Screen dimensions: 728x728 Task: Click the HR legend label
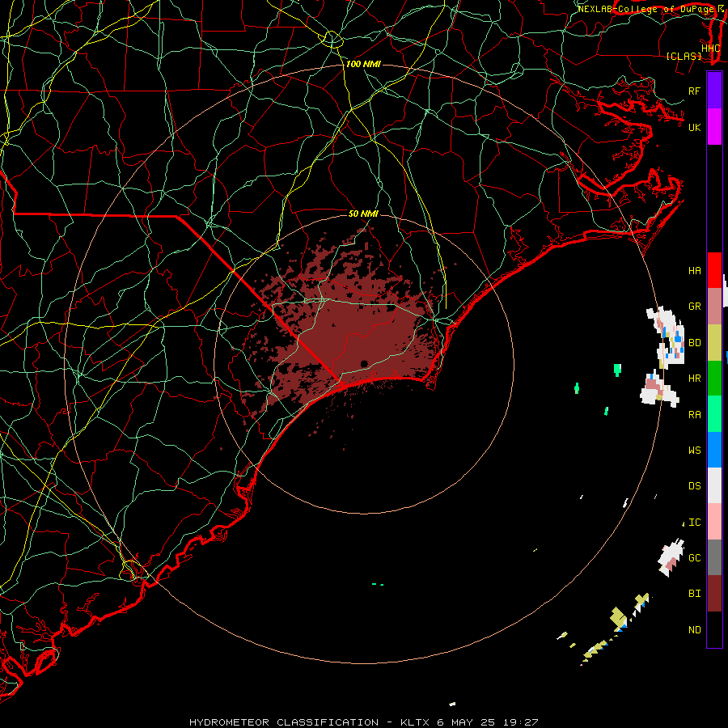694,379
